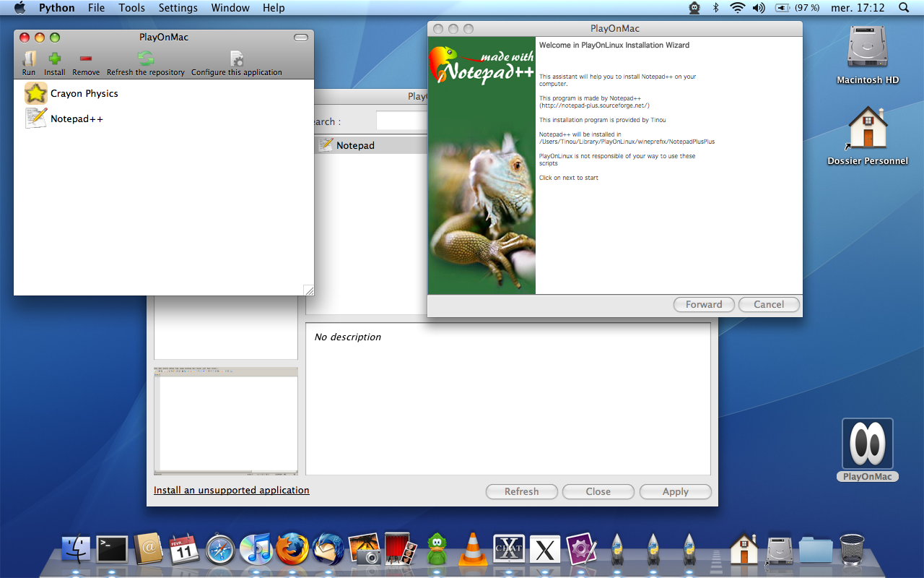Image resolution: width=924 pixels, height=578 pixels.
Task: Open the Settings menu
Action: pos(178,8)
